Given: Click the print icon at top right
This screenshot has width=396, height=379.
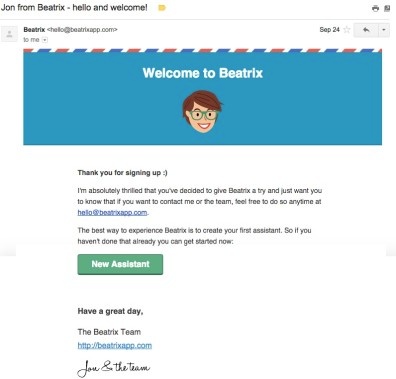Looking at the screenshot, I should 375,9.
